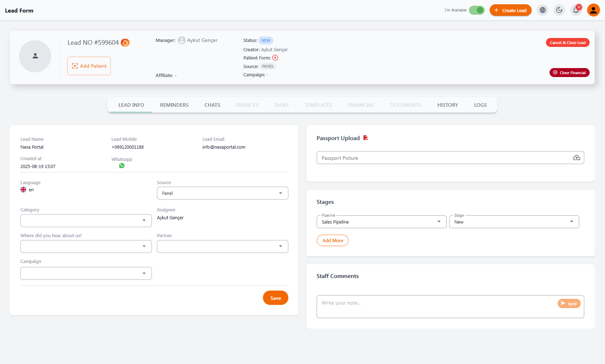The height and width of the screenshot is (364, 605).
Task: Click the hot lead flame icon
Action: click(125, 43)
